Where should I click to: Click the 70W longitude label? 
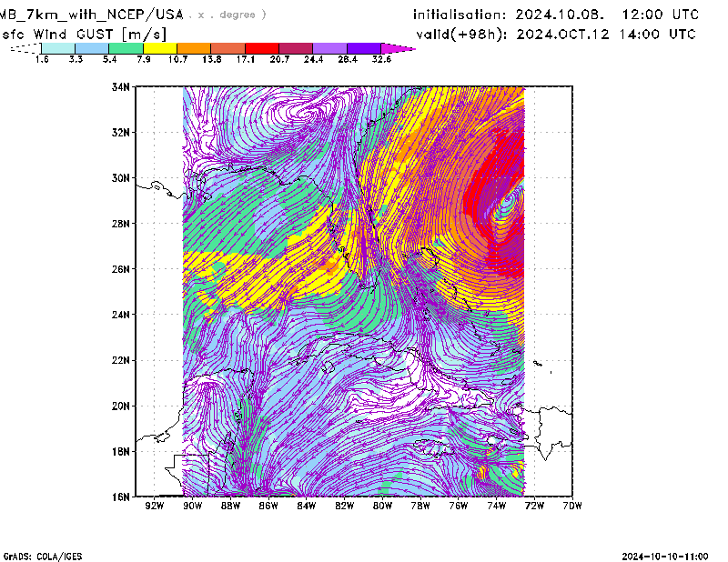tap(572, 506)
